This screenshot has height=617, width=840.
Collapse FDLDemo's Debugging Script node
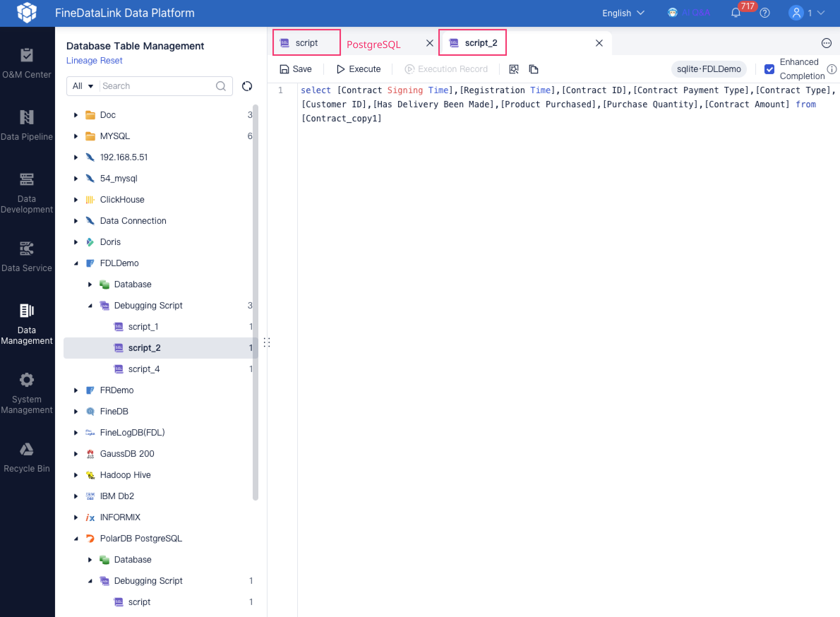(x=90, y=306)
